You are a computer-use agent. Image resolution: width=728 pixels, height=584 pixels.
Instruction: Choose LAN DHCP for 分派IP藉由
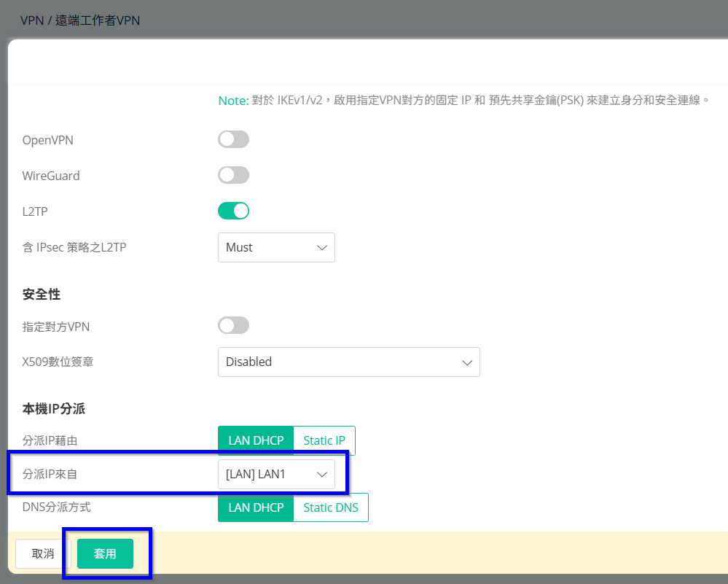(256, 441)
